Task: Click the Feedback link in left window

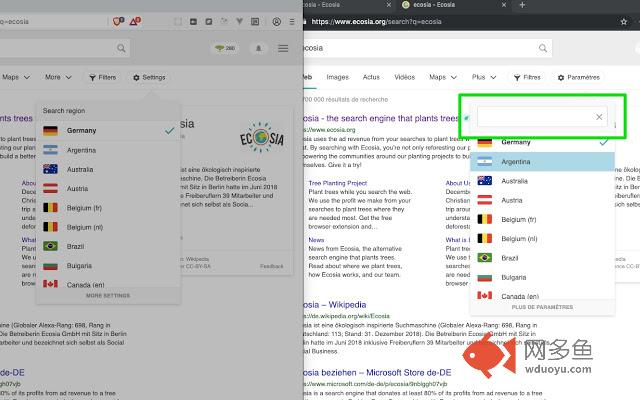Action: [271, 266]
